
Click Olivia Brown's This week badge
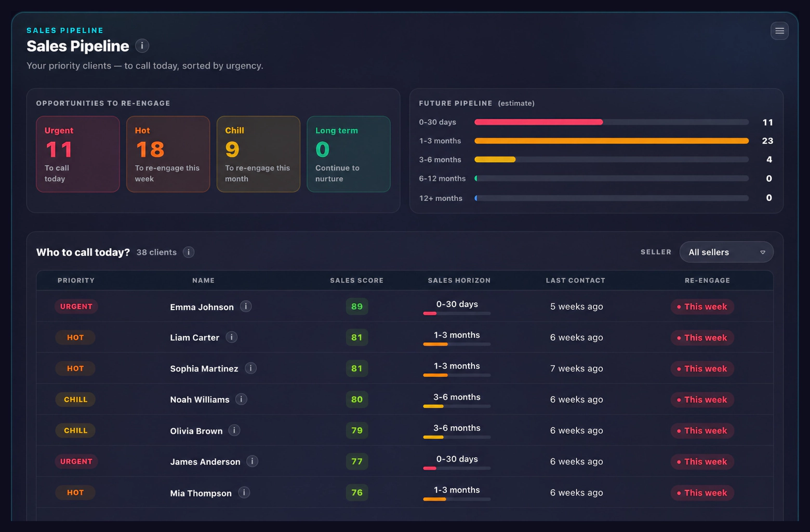coord(702,431)
